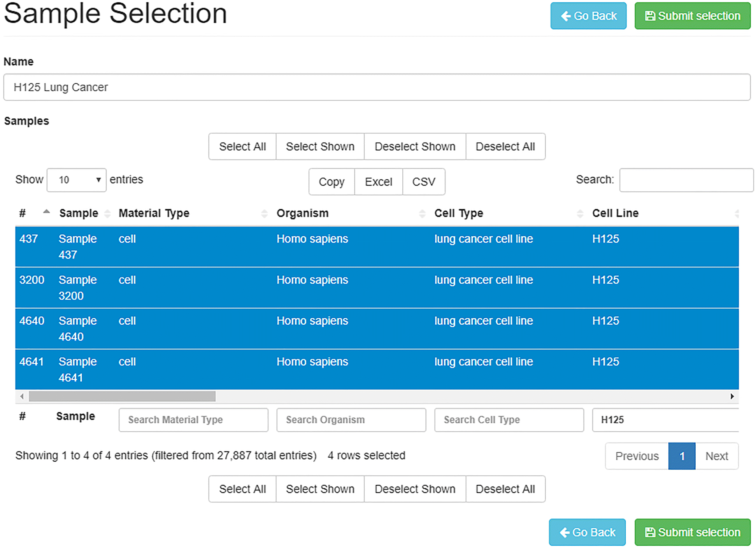The width and height of the screenshot is (756, 548).
Task: Deselect the Sample 3200 row
Action: pyautogui.click(x=377, y=288)
